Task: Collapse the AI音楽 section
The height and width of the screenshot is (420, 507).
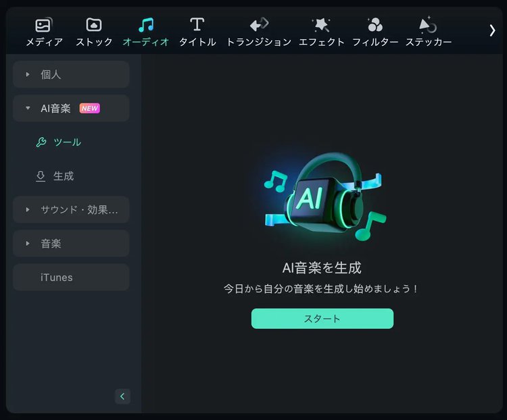Action: [x=28, y=108]
